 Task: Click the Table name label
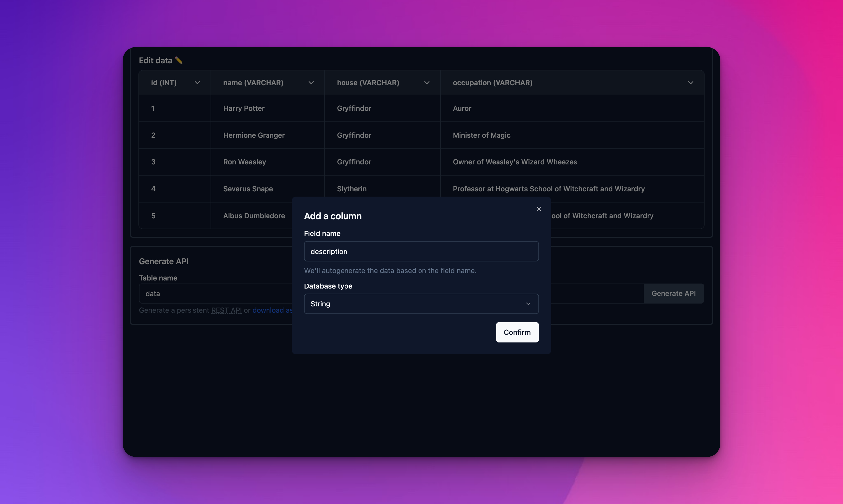(x=158, y=278)
